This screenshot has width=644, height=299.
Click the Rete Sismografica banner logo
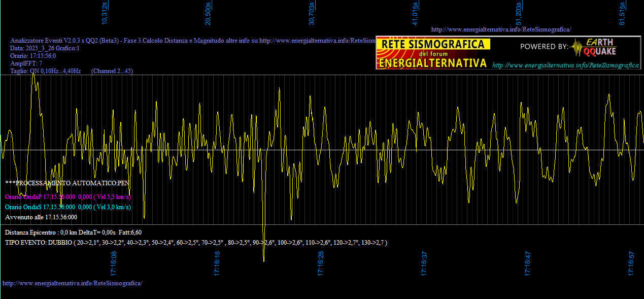(x=433, y=53)
